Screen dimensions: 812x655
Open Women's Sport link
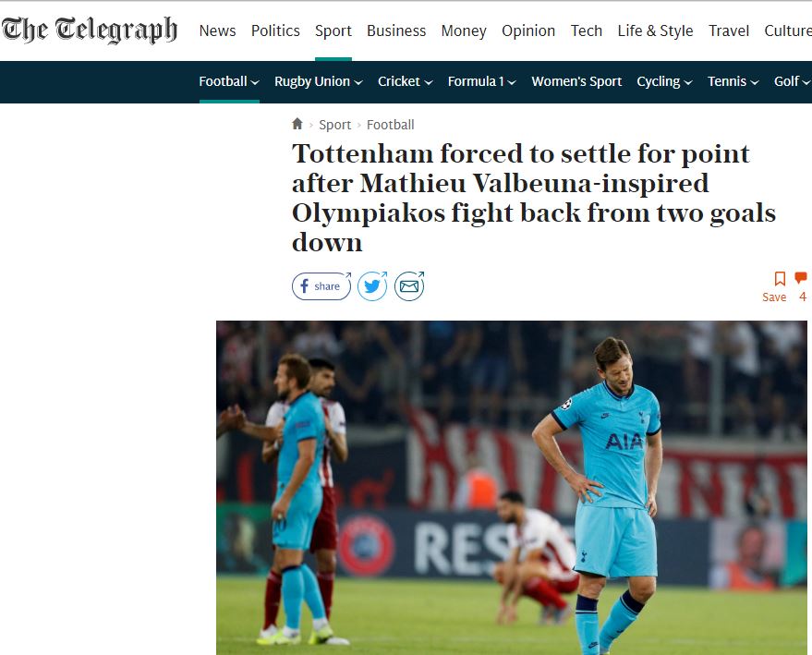click(x=576, y=82)
